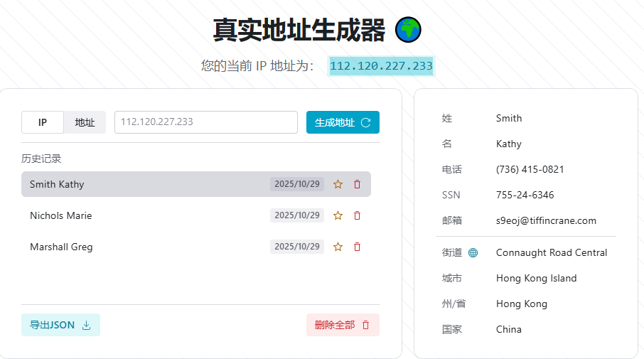Click the earth globe logo in title
Screen dimensions: 644x359
(408, 30)
